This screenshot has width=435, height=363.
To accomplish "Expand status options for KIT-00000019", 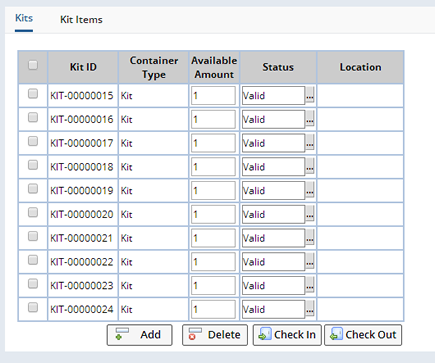I will [x=310, y=190].
